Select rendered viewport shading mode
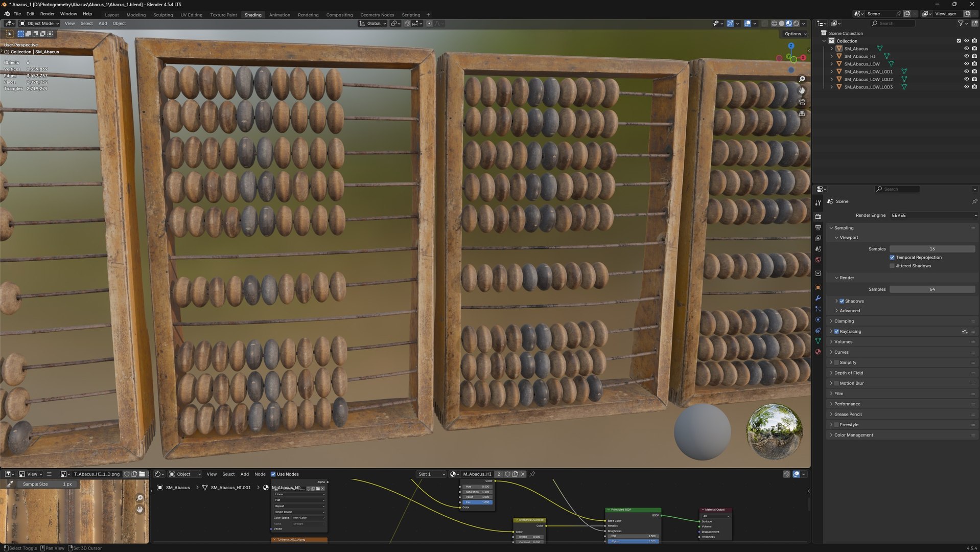 [x=796, y=24]
